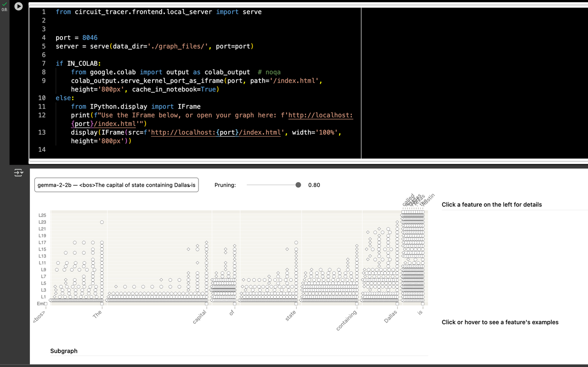
Task: Click the L17 layer axis label
Action: pos(42,242)
